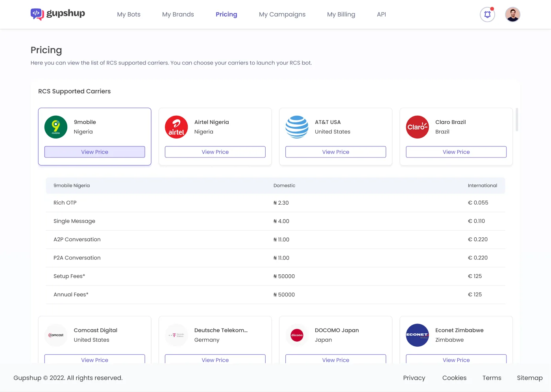
Task: View Price for DOCOMO Japan
Action: pyautogui.click(x=335, y=359)
